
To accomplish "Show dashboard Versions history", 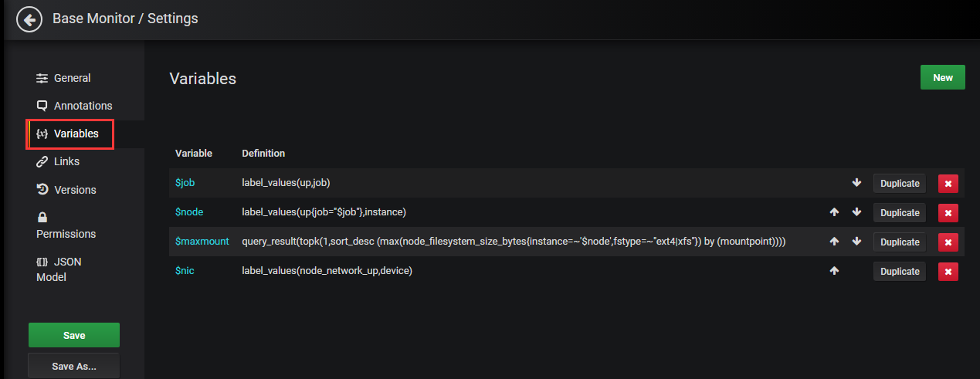I will (x=75, y=190).
